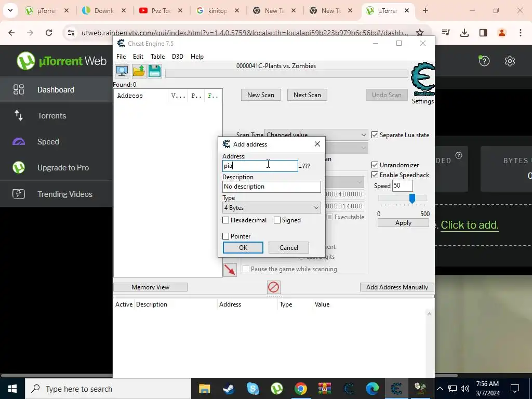
Task: Click Apply under speedhack slider
Action: click(x=403, y=223)
